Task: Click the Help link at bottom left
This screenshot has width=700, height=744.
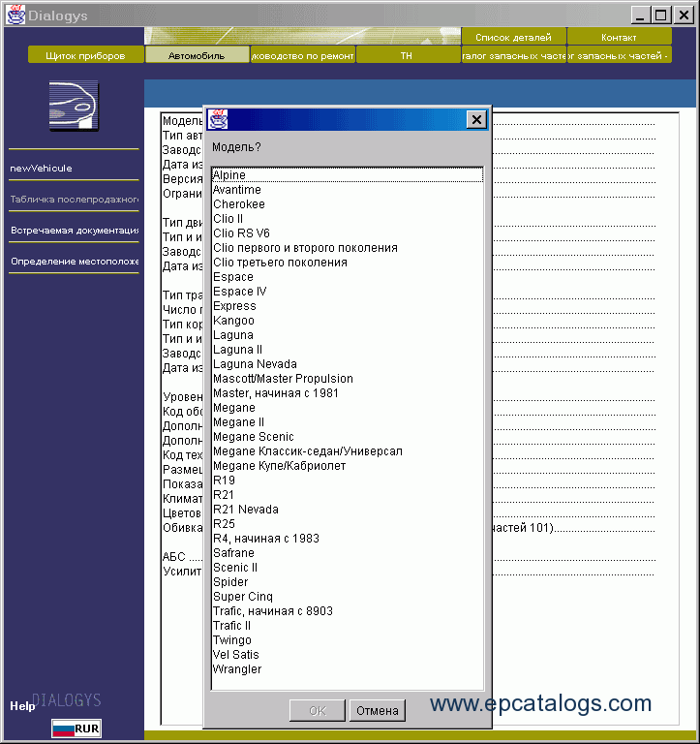Action: pyautogui.click(x=22, y=706)
